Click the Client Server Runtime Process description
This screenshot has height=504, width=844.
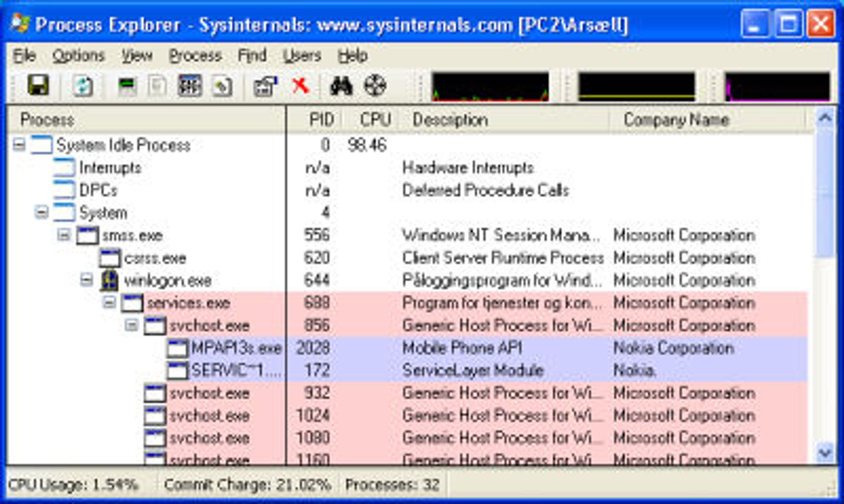pyautogui.click(x=503, y=258)
